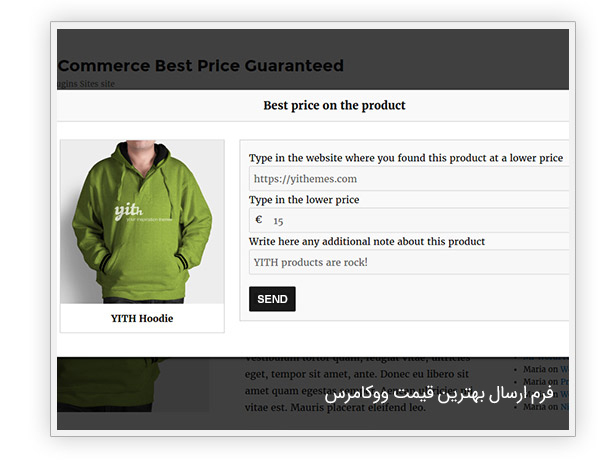Click the hood of the green hoodie

(142, 160)
